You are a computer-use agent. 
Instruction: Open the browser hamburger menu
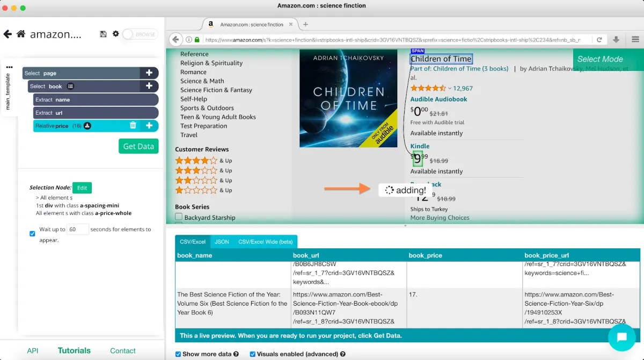pos(635,40)
